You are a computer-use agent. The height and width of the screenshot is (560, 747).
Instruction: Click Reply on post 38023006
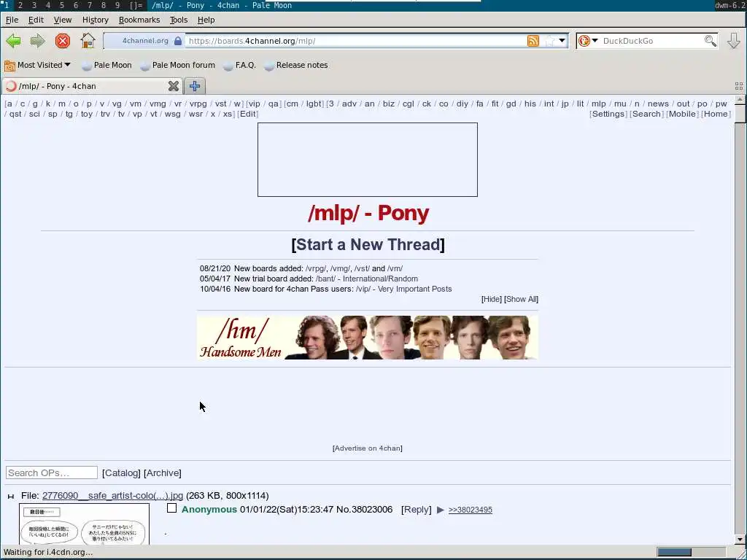tap(417, 510)
